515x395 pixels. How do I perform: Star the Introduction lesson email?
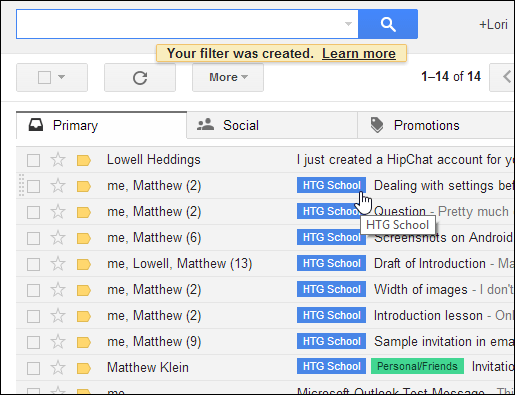58,316
